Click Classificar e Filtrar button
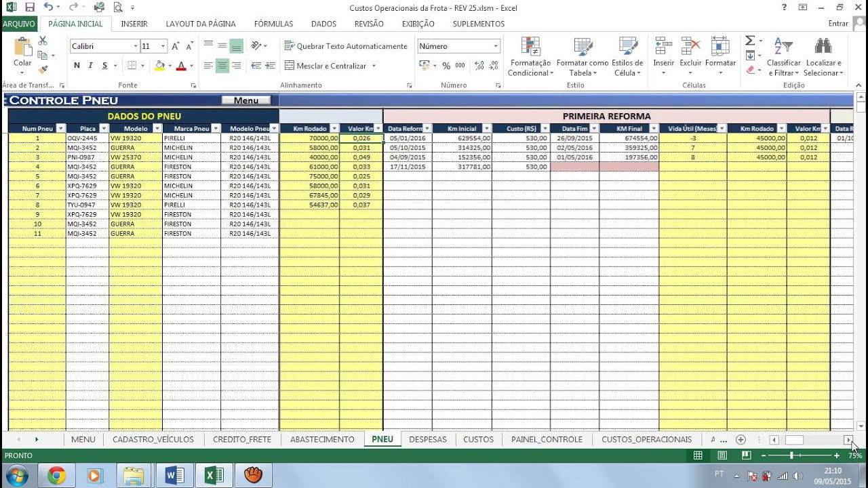This screenshot has width=868, height=488. [783, 57]
